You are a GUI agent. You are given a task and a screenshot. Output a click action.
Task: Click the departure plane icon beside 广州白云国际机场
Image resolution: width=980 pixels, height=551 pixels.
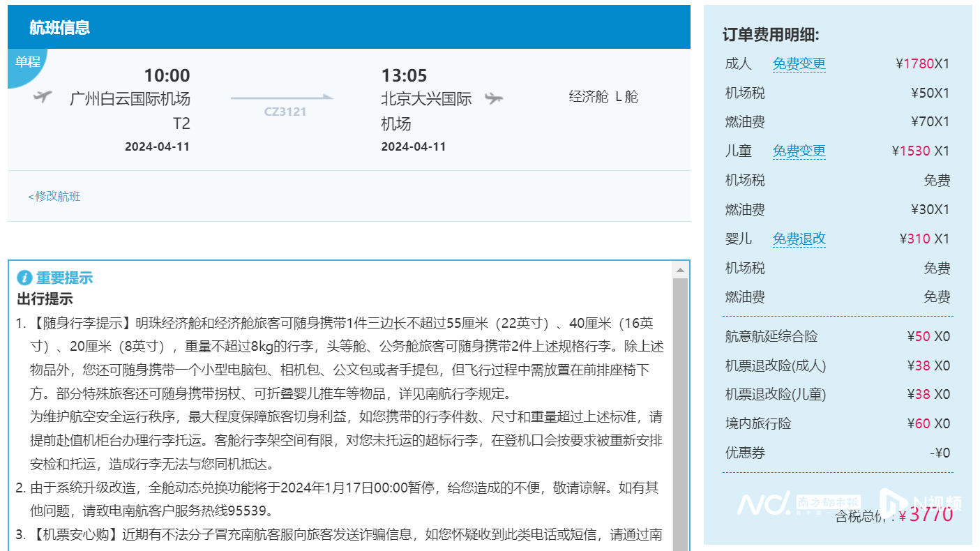click(43, 97)
